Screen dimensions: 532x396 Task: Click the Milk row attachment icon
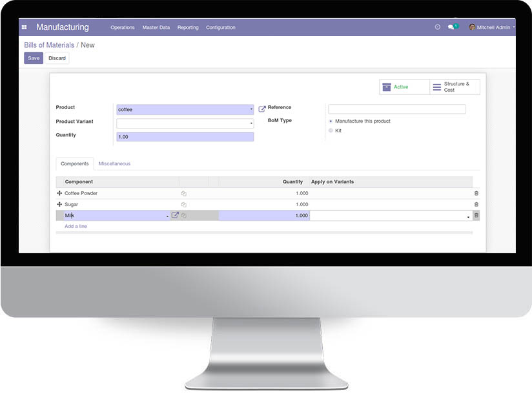(x=183, y=215)
